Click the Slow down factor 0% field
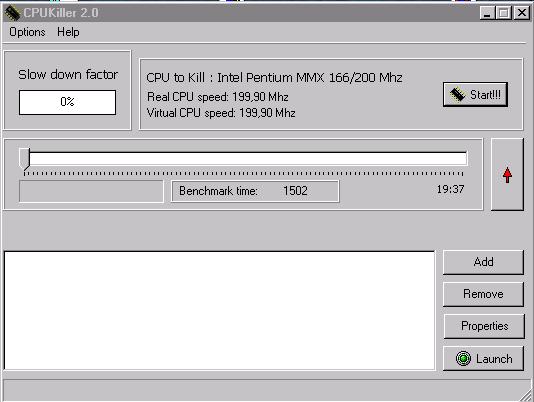The width and height of the screenshot is (534, 402). 67,102
